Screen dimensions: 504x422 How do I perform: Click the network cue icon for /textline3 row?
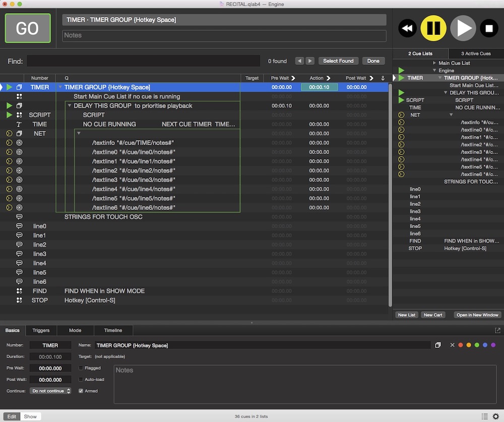point(19,180)
